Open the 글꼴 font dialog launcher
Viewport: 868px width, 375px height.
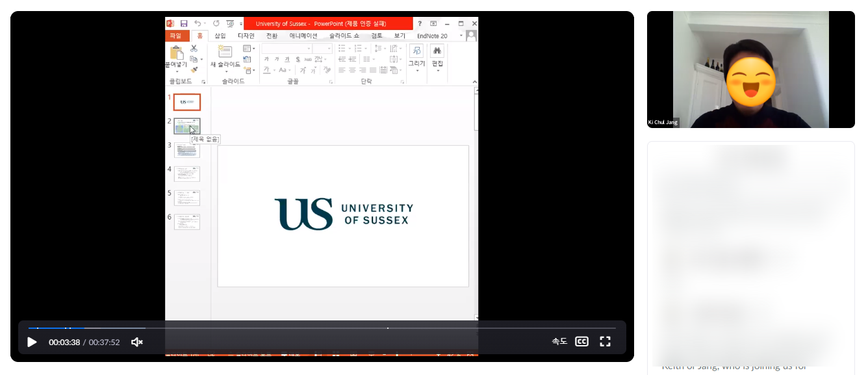(x=330, y=82)
